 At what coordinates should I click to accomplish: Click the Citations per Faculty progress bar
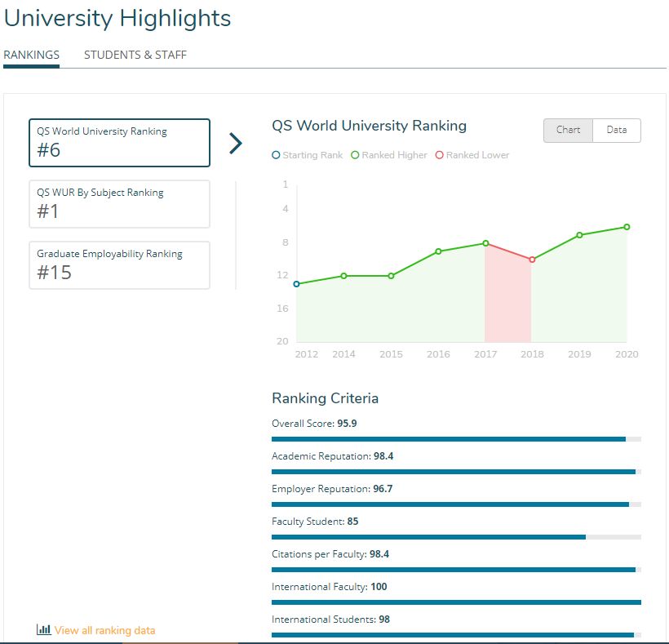[456, 570]
